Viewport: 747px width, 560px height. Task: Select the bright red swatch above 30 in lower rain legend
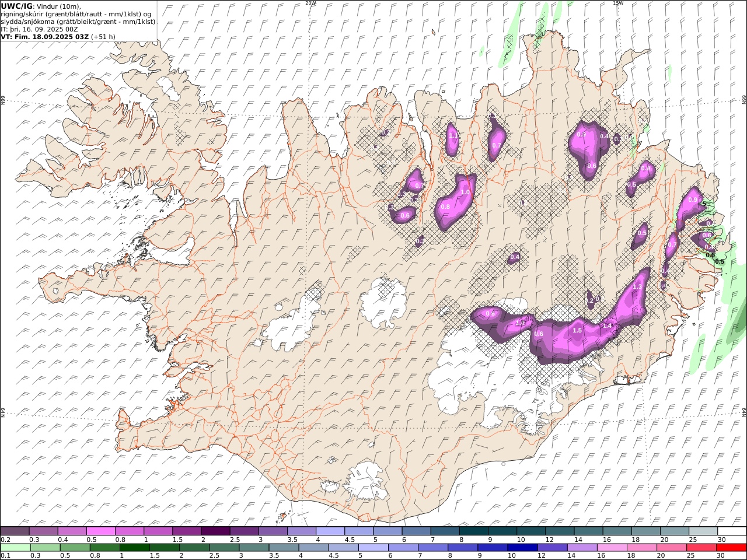coord(731,547)
